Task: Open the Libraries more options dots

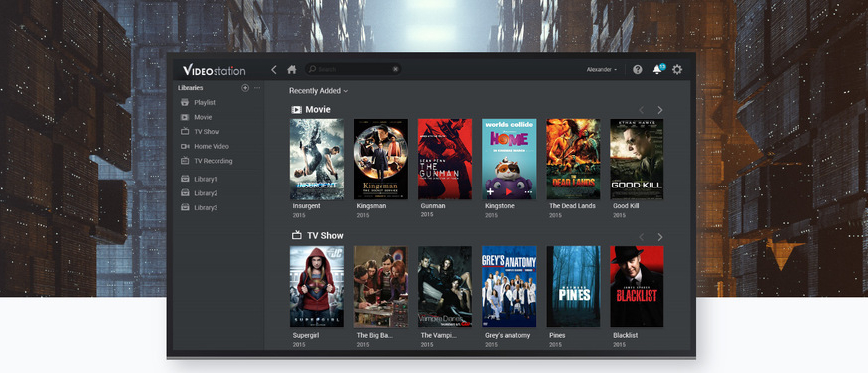Action: pos(256,88)
